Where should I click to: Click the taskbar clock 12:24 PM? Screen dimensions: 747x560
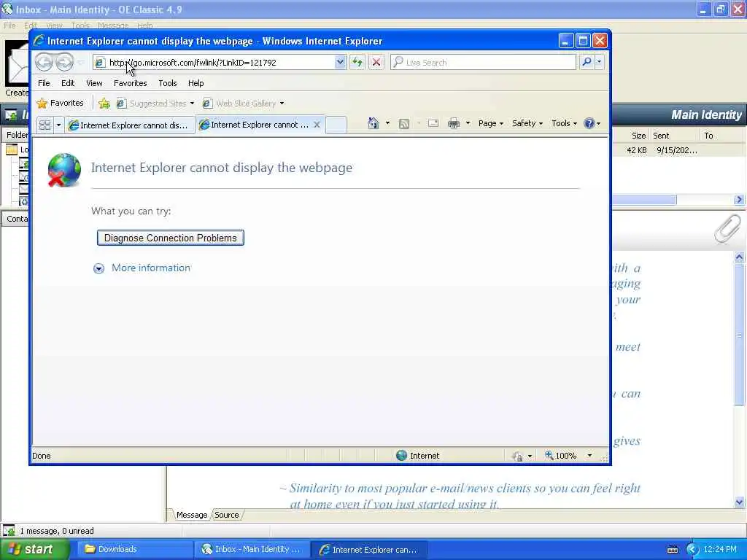click(720, 549)
